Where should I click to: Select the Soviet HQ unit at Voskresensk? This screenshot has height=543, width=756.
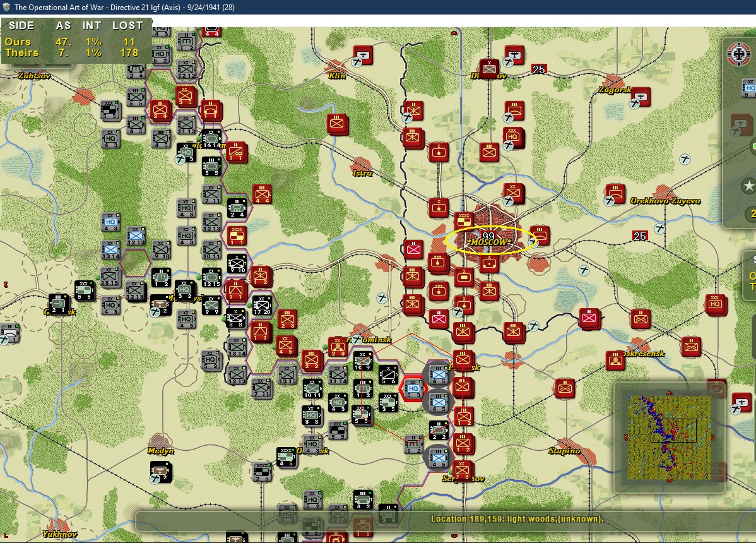(615, 361)
